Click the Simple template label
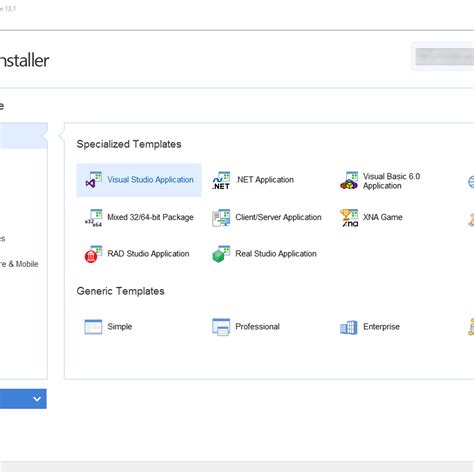 coord(120,327)
